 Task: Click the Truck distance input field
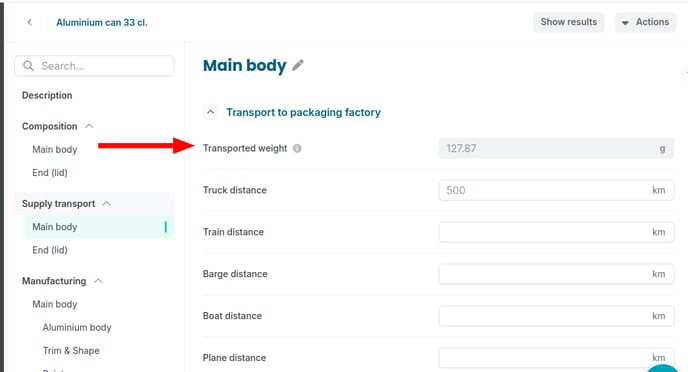pyautogui.click(x=556, y=190)
